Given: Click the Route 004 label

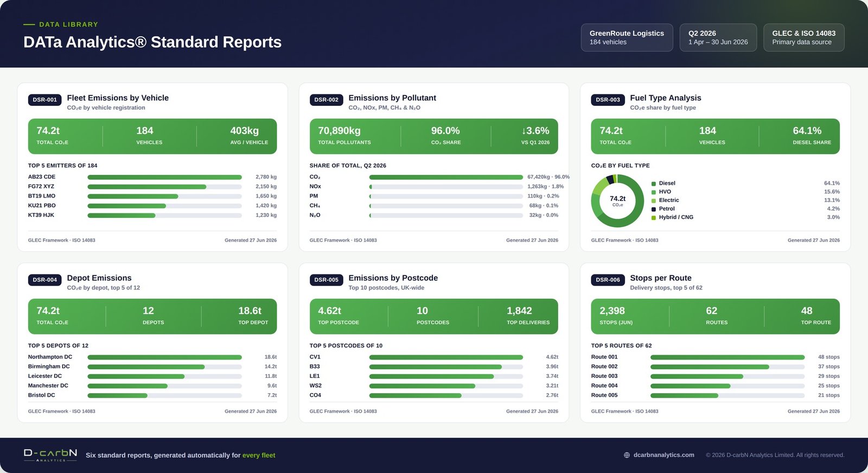Looking at the screenshot, I should [604, 386].
